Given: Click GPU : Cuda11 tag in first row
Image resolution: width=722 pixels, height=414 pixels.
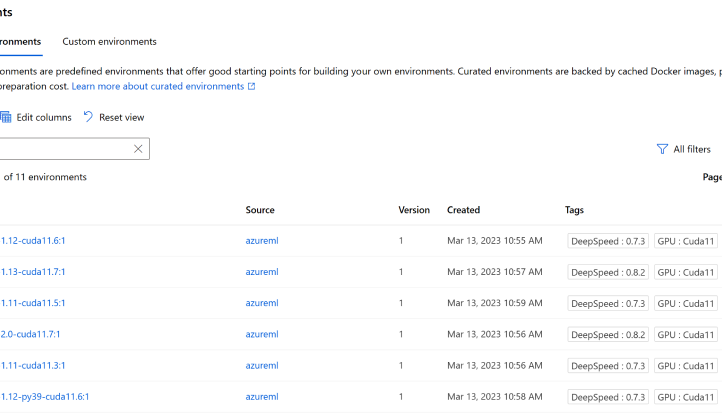Looking at the screenshot, I should pyautogui.click(x=686, y=241).
